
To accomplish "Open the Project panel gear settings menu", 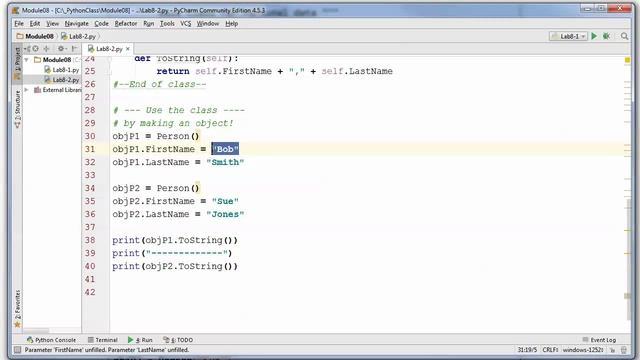I will (61, 49).
